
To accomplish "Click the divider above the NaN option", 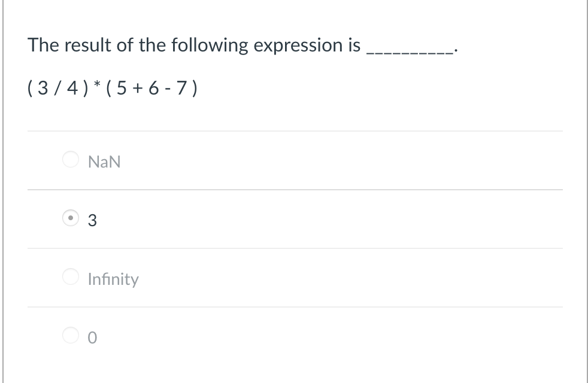I will click(295, 130).
